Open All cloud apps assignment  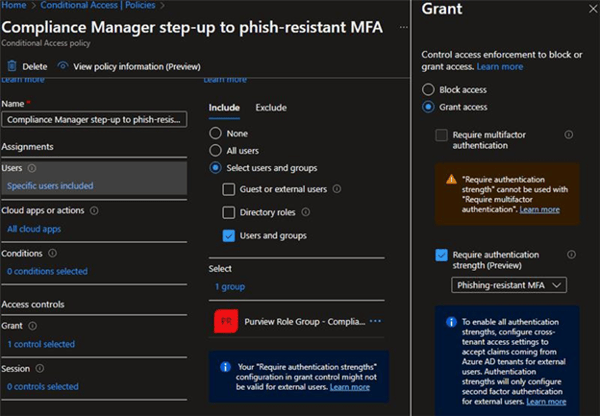click(x=34, y=229)
